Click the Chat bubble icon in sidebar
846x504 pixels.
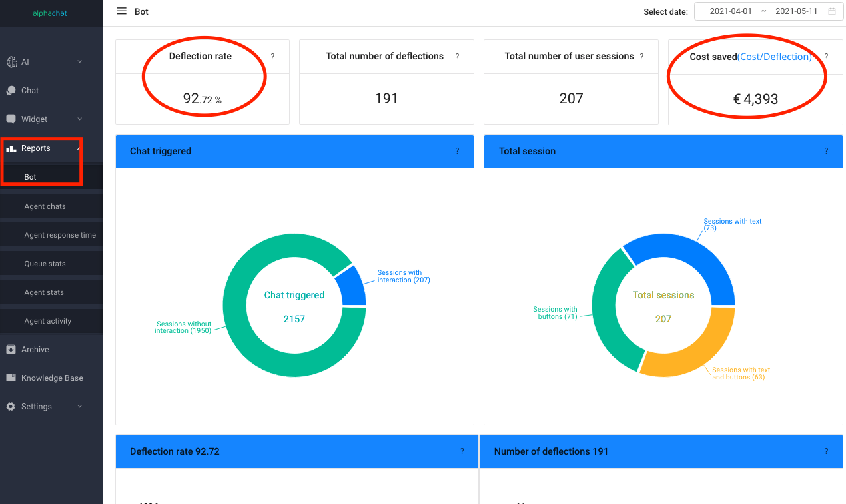tap(11, 91)
